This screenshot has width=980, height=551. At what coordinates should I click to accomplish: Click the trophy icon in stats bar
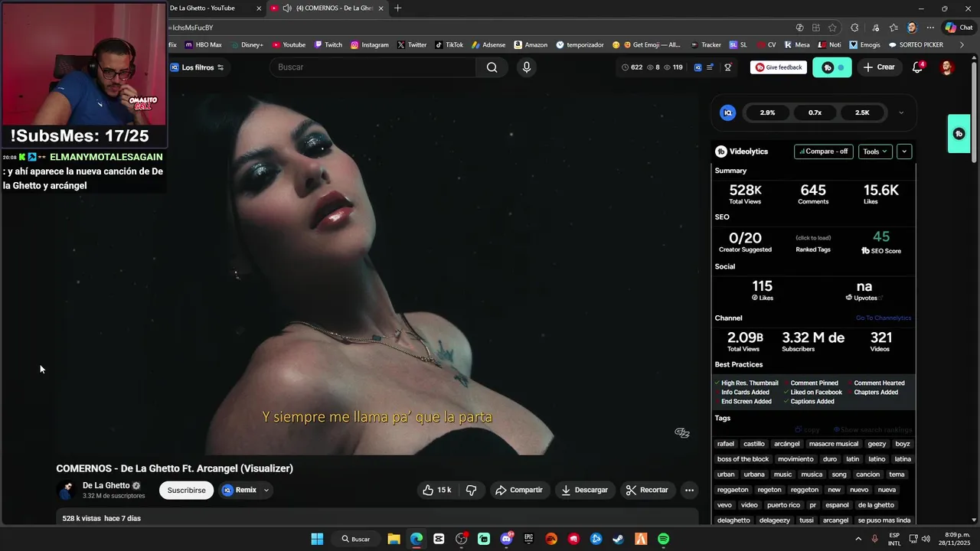point(728,67)
